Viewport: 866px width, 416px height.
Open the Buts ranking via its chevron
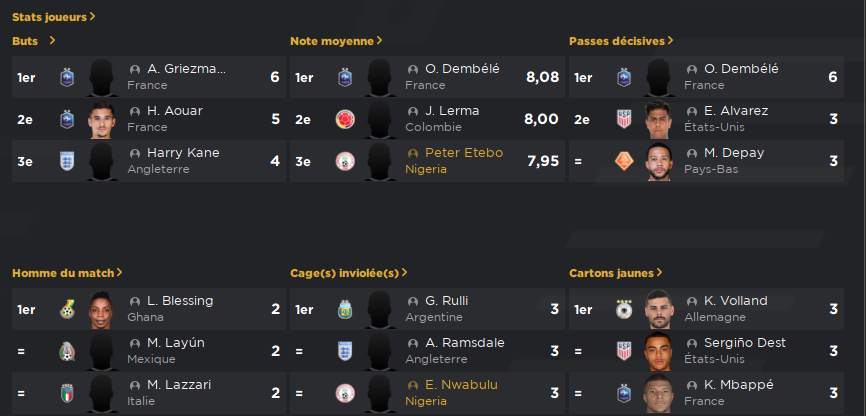tap(52, 40)
